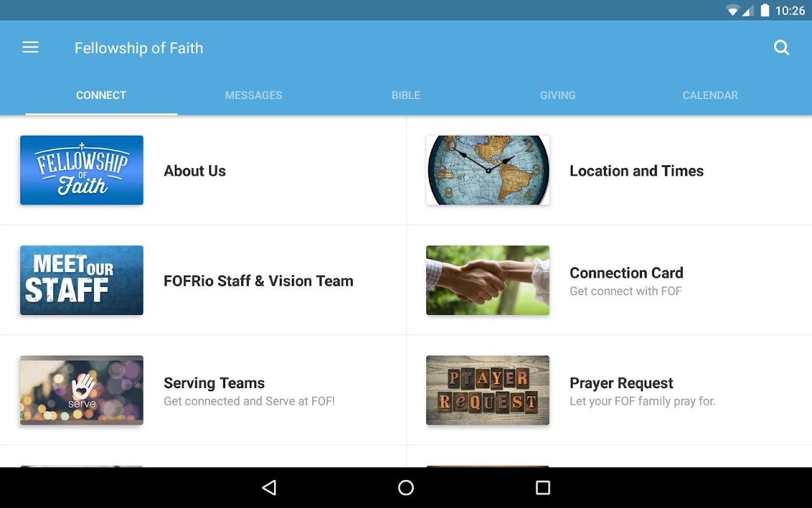Click the Wi-Fi status icon
This screenshot has height=508, width=812.
(x=733, y=10)
